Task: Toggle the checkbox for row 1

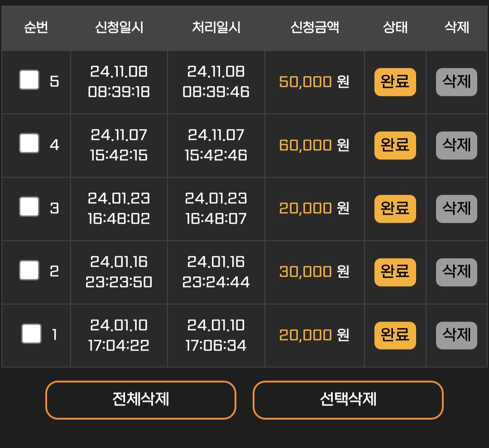Action: pos(32,334)
